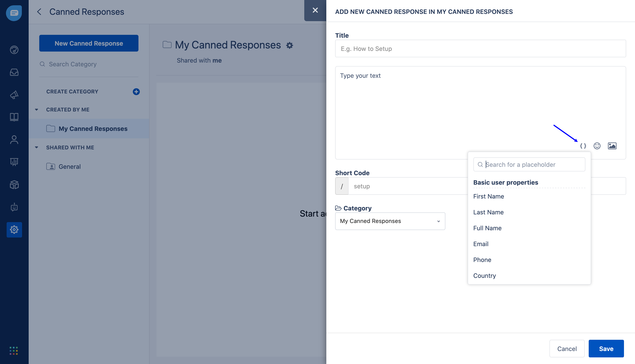Type in the Search for a placeholder field
This screenshot has width=635, height=364.
[529, 164]
